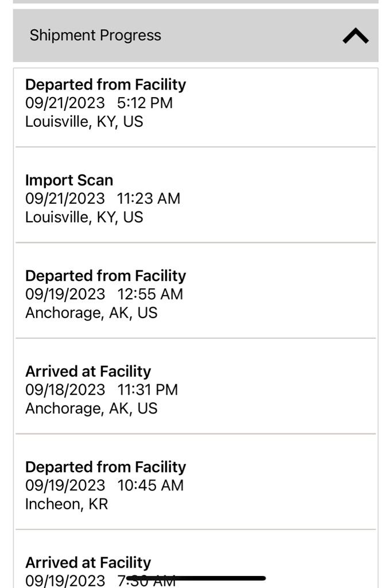Click the partially hidden 09/19/2023 date at bottom
Image resolution: width=392 pixels, height=588 pixels.
(65, 581)
